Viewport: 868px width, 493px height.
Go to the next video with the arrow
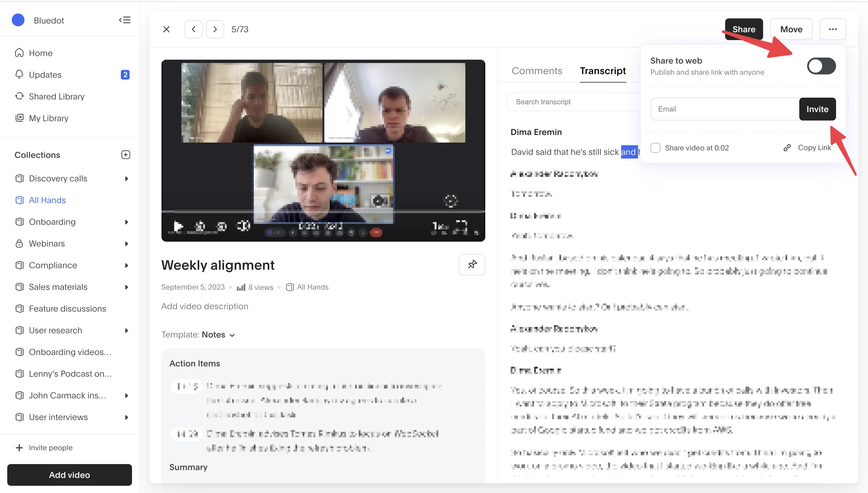(x=215, y=29)
